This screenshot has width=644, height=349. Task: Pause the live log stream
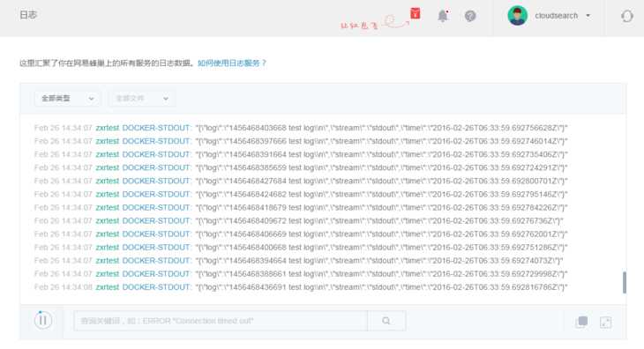coord(43,320)
